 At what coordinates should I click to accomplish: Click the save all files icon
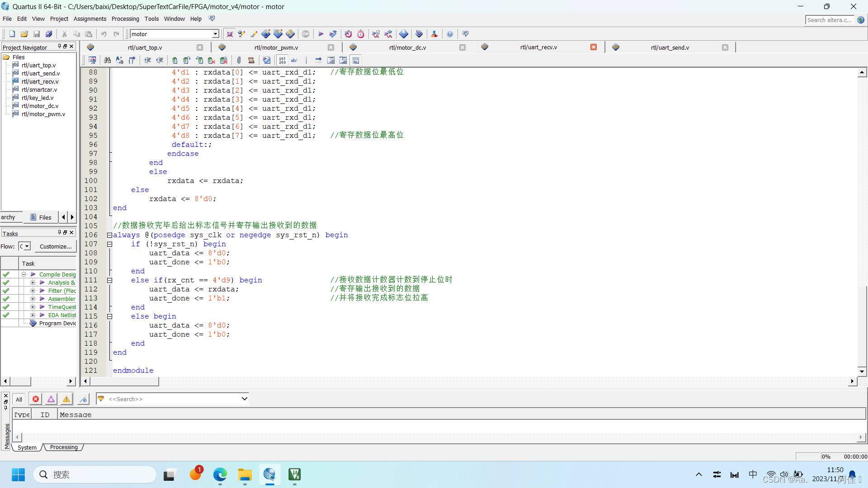pyautogui.click(x=49, y=34)
